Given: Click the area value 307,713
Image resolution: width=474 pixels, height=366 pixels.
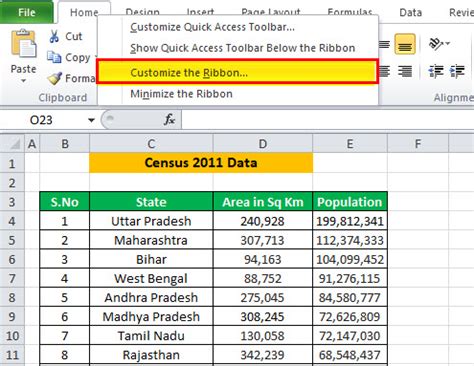Looking at the screenshot, I should (263, 240).
